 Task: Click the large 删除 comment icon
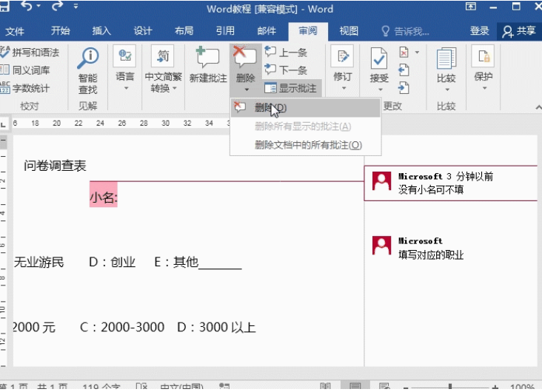(x=245, y=57)
